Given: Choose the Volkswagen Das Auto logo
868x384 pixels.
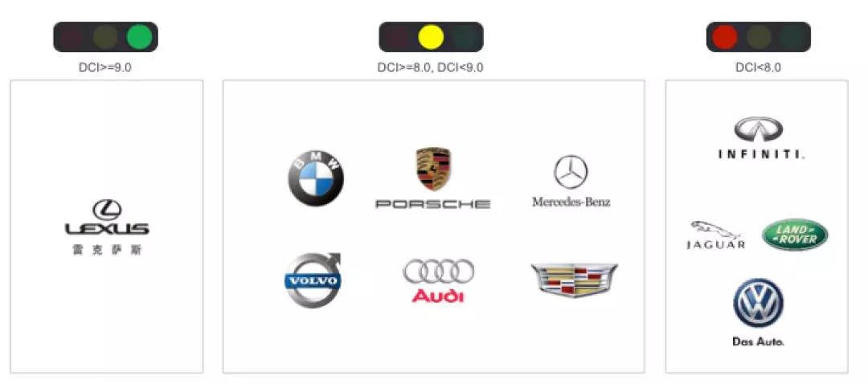Looking at the screenshot, I should [758, 312].
